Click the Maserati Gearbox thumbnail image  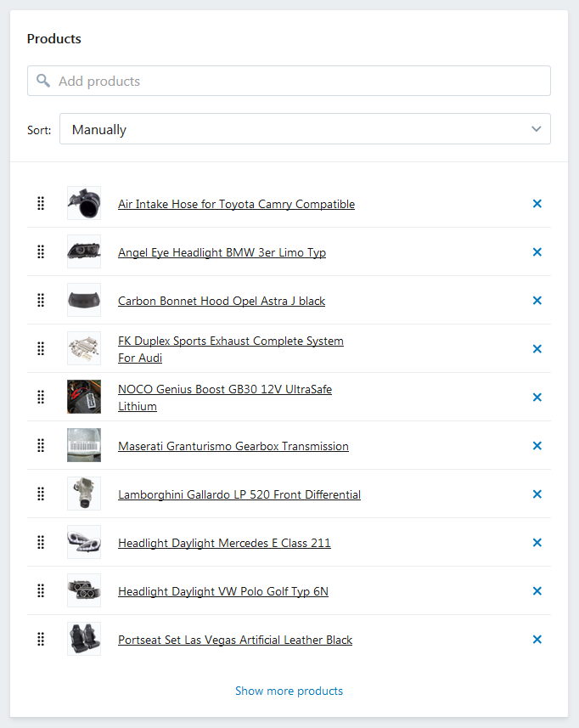[84, 445]
